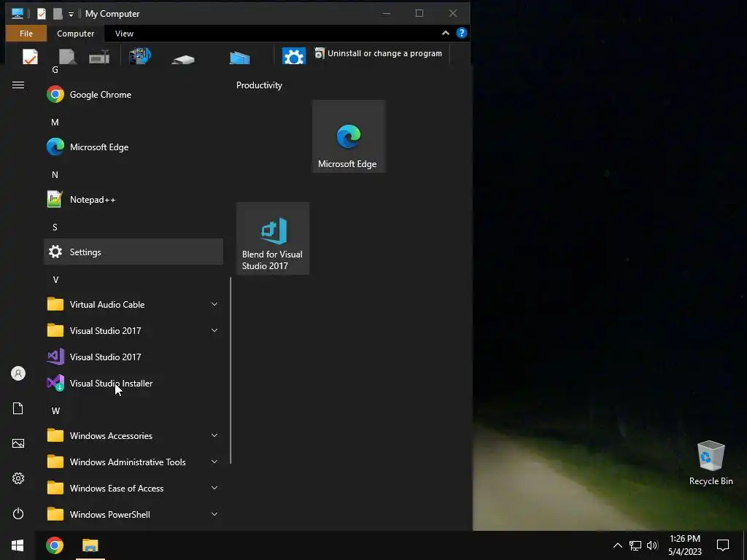
Task: Launch Microsoft Edge from the app list
Action: [x=133, y=147]
